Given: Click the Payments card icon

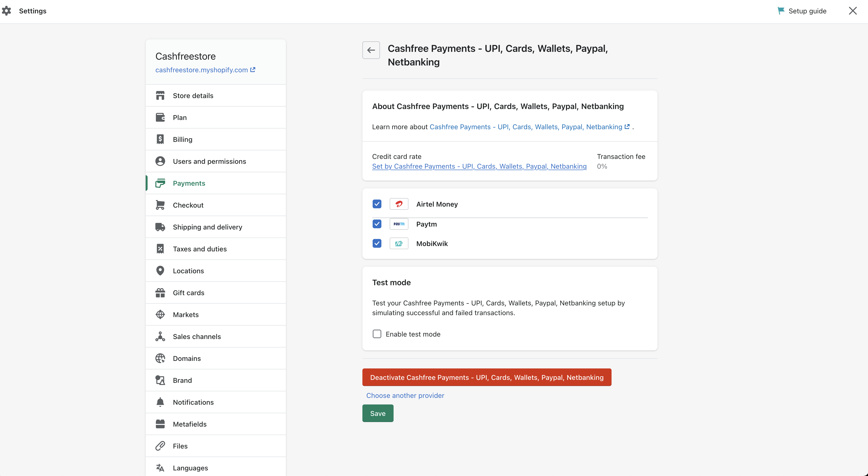Looking at the screenshot, I should pos(160,183).
